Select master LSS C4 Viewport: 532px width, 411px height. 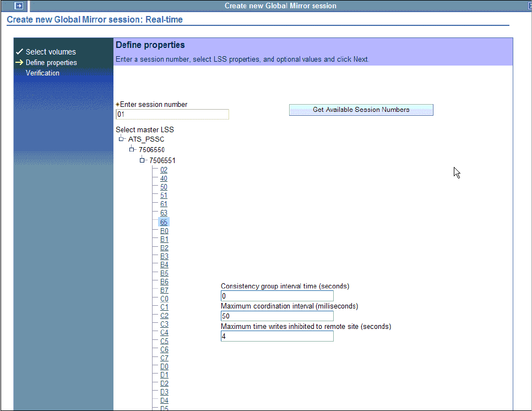[x=164, y=333]
